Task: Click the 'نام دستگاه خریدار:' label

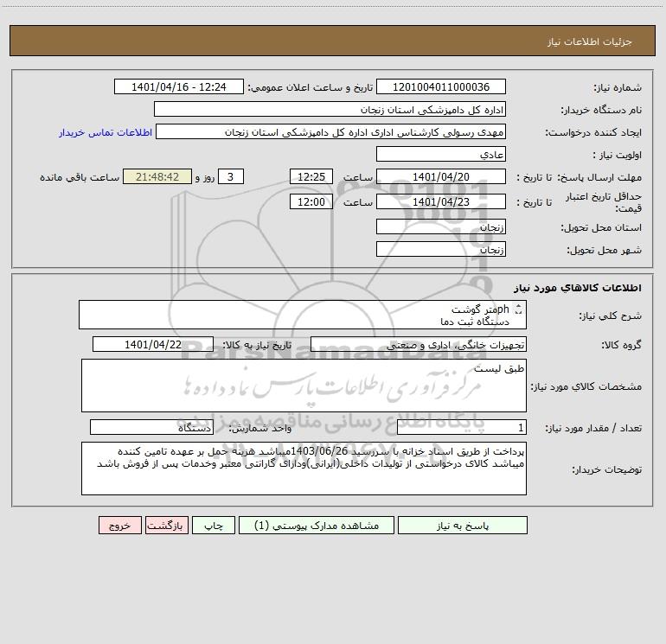Action: (x=601, y=110)
